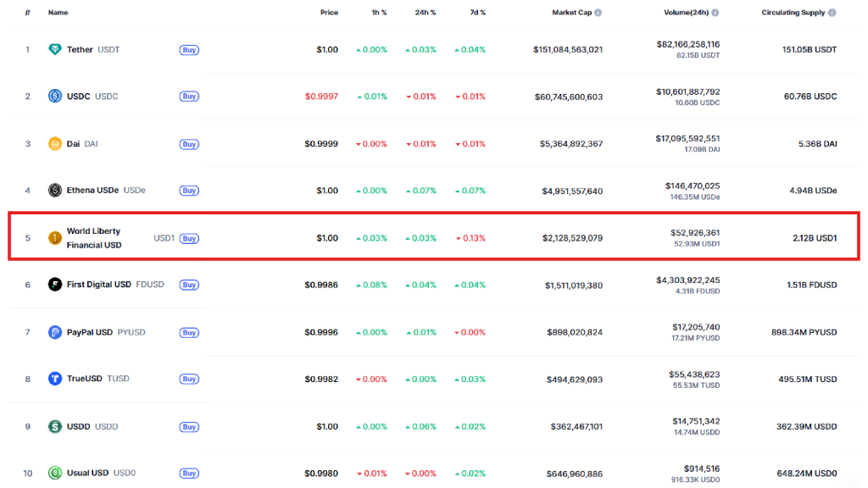Click the Usual USD coin logo
Screen dimensions: 868x488
tap(55, 473)
